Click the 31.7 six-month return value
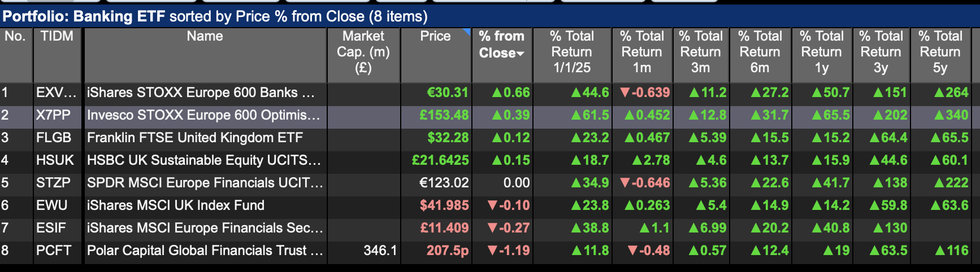The image size is (980, 272). coord(770,115)
